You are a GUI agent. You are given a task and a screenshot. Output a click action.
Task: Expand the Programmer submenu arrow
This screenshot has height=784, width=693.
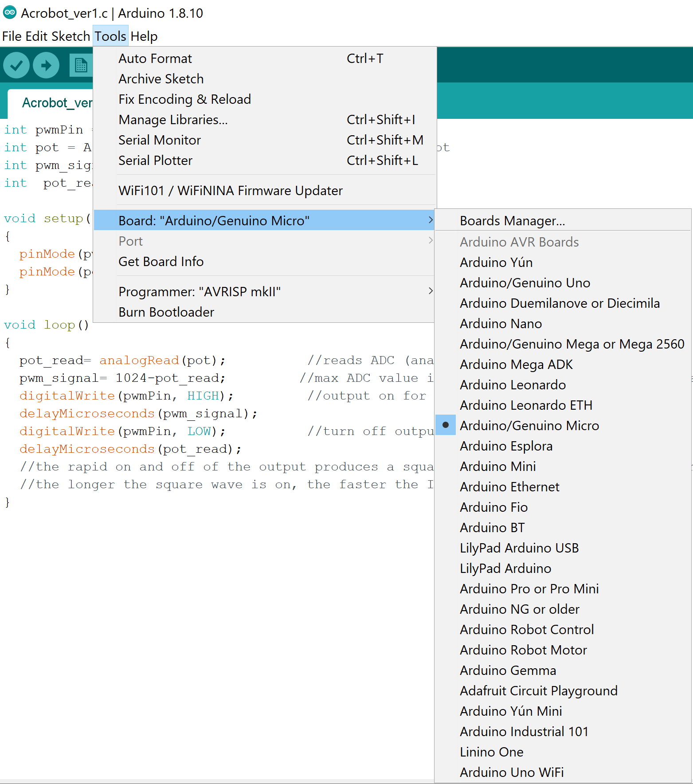click(431, 291)
